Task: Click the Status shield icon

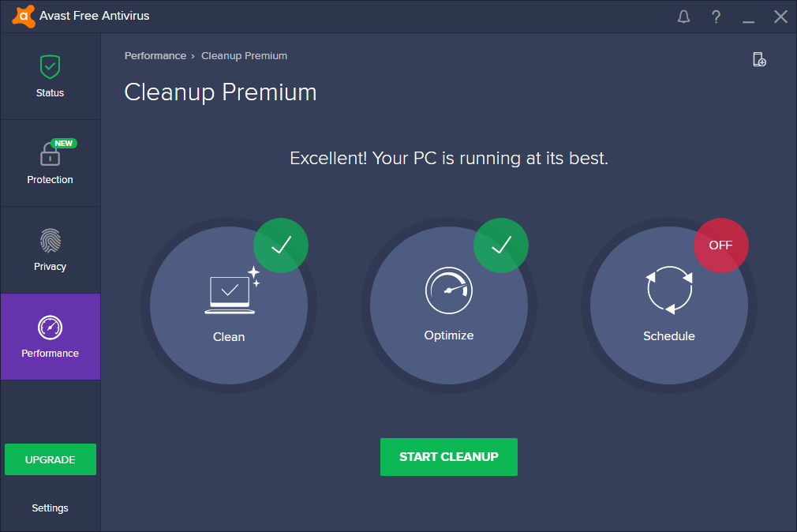Action: pos(50,67)
